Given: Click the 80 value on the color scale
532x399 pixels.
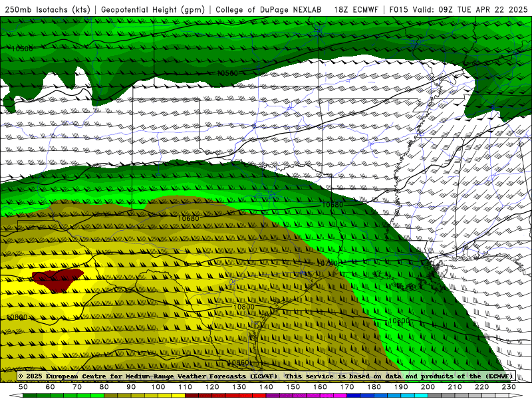Looking at the screenshot, I should tap(104, 387).
